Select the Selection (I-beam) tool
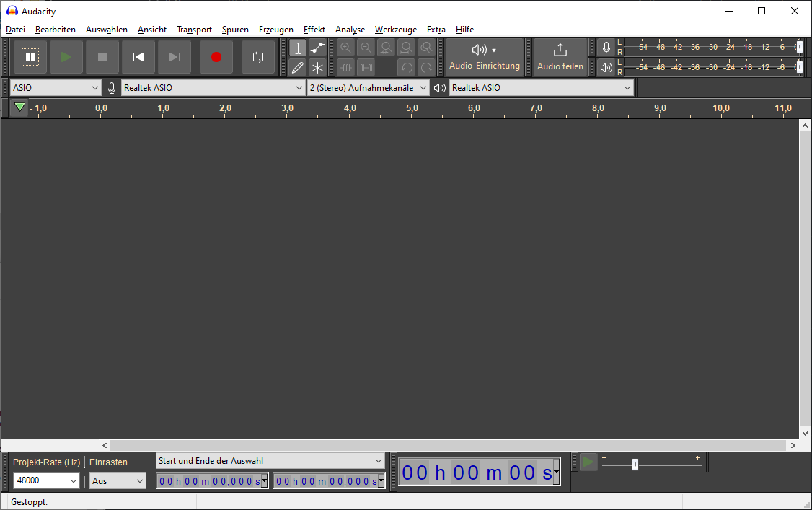Screen dimensions: 812x510 [298, 48]
